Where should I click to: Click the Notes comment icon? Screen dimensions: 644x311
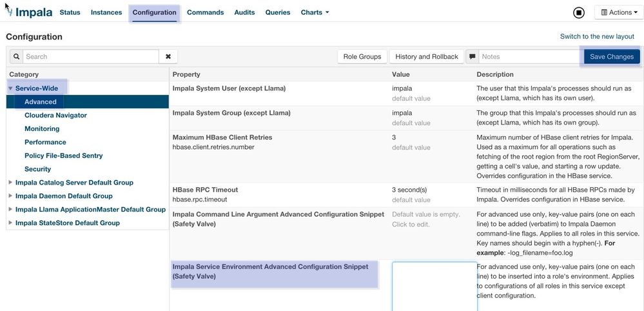pos(473,57)
